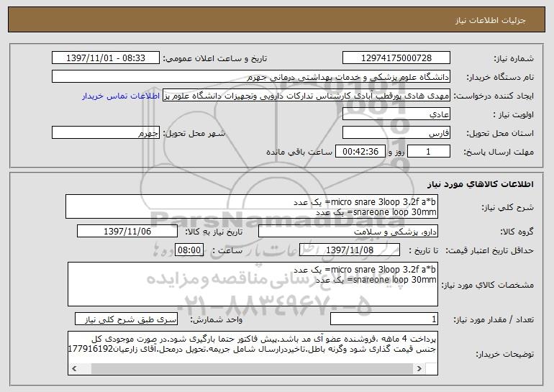Image resolution: width=554 pixels, height=392 pixels.
Task: Click the request creator name field
Action: tap(306, 96)
